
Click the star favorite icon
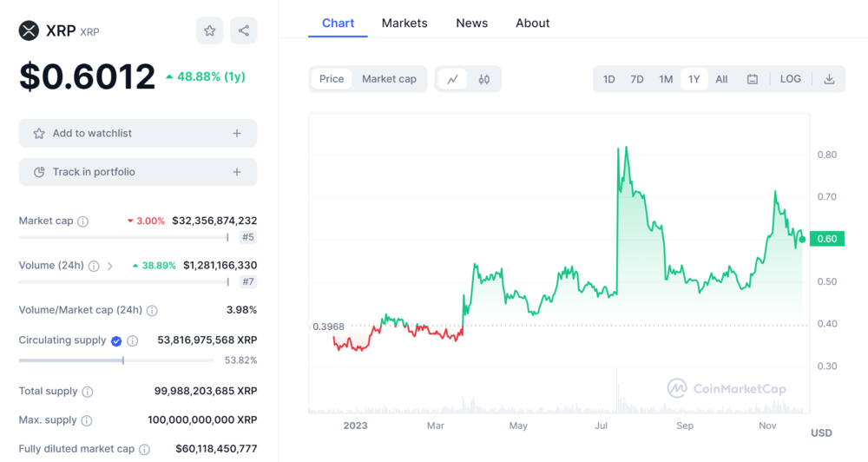click(x=209, y=31)
